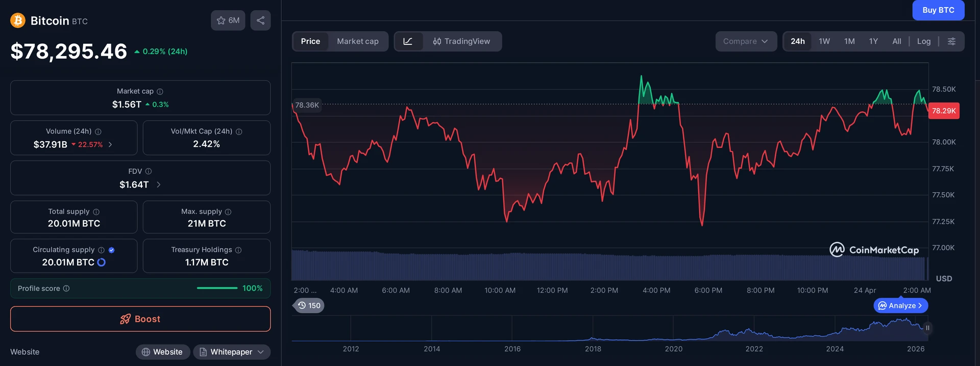Click the Analyze button

(x=901, y=305)
